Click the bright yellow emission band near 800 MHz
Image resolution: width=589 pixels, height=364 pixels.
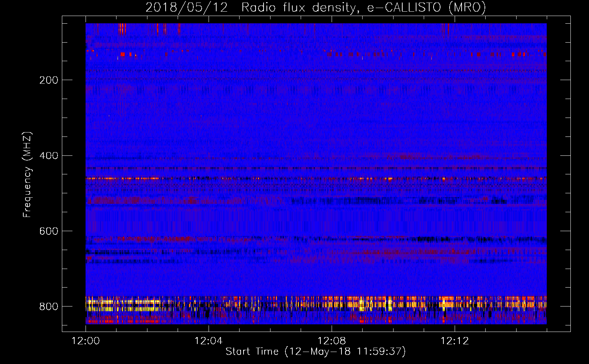tap(316, 303)
